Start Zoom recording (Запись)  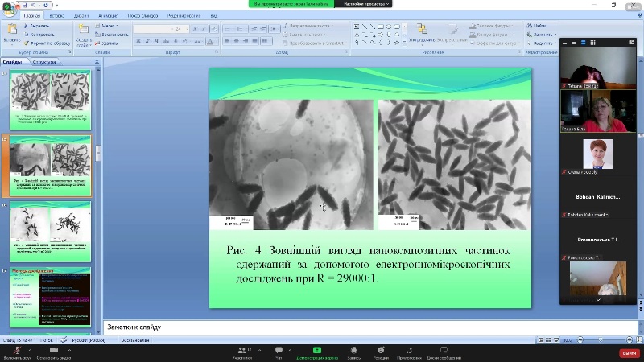353,352
